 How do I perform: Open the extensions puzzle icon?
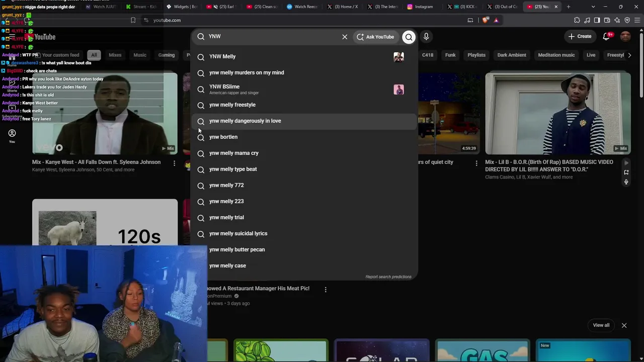[577, 20]
